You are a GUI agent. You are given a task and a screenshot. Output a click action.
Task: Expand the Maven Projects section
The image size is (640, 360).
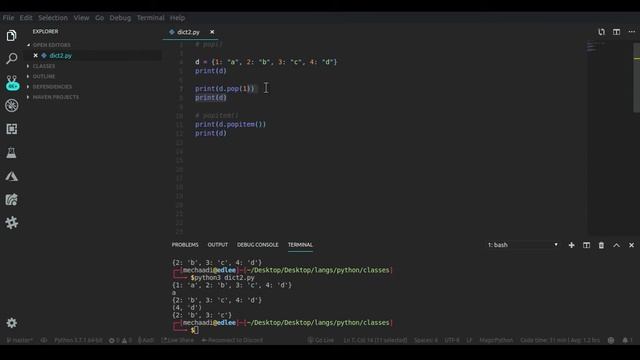point(56,97)
